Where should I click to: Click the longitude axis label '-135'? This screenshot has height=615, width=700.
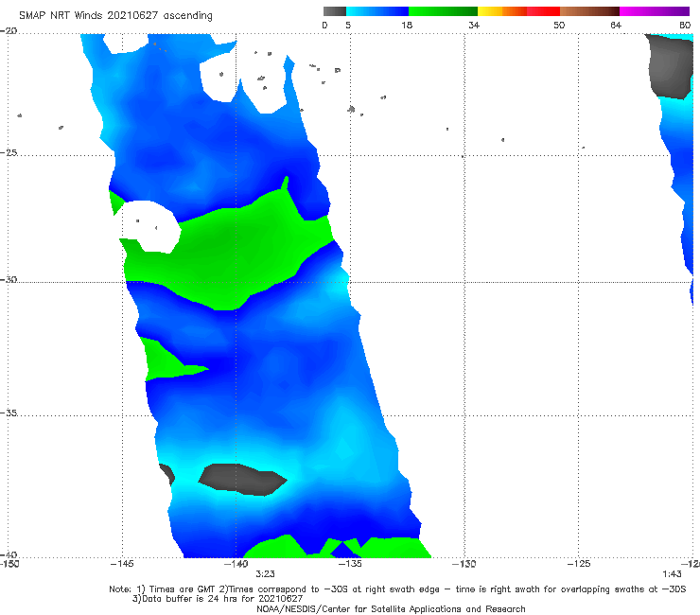point(350,564)
